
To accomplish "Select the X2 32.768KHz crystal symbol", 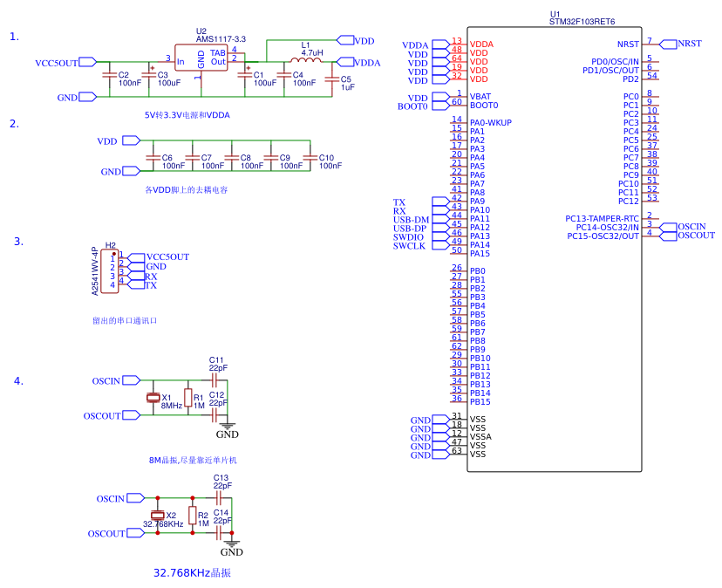I will pyautogui.click(x=158, y=516).
